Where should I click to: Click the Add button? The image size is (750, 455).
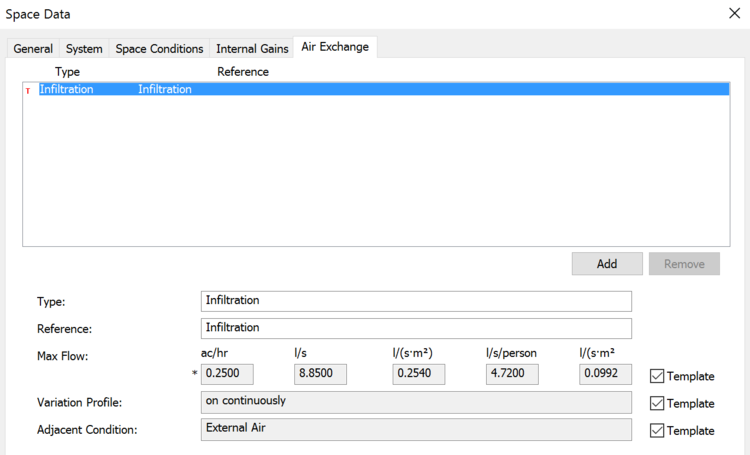coord(607,264)
